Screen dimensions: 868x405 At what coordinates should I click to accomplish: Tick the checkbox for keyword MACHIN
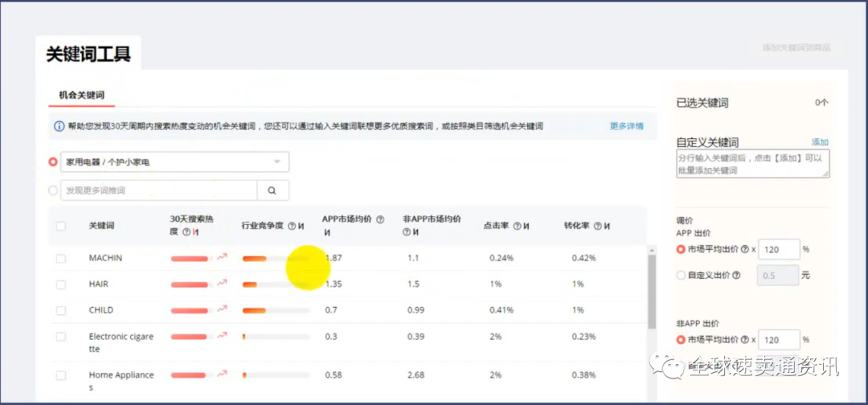tap(61, 258)
